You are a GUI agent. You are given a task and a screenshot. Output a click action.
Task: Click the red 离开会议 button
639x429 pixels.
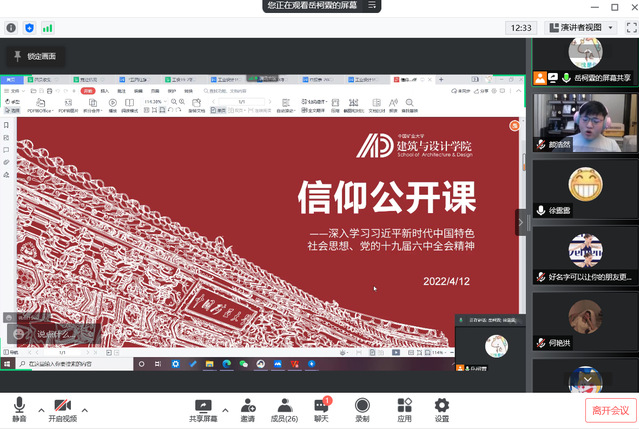pyautogui.click(x=610, y=410)
